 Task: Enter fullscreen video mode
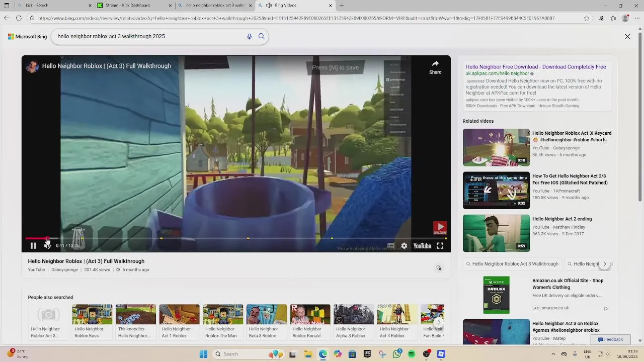[440, 246]
